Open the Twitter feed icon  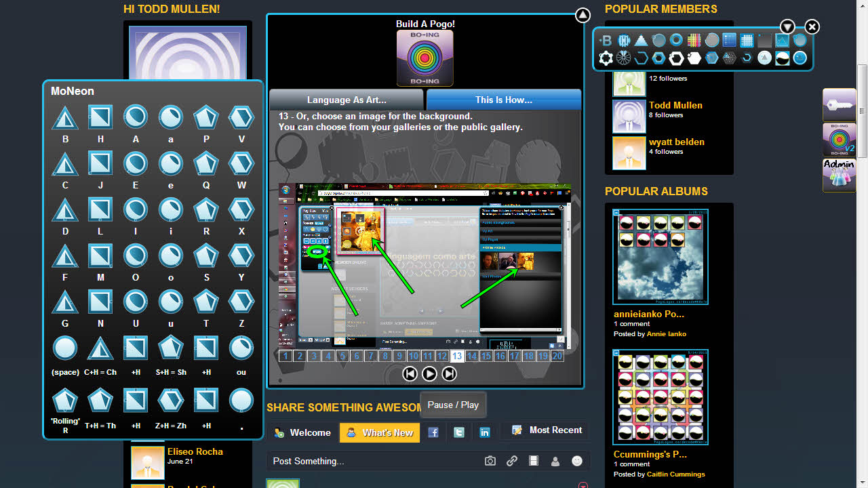tap(459, 432)
